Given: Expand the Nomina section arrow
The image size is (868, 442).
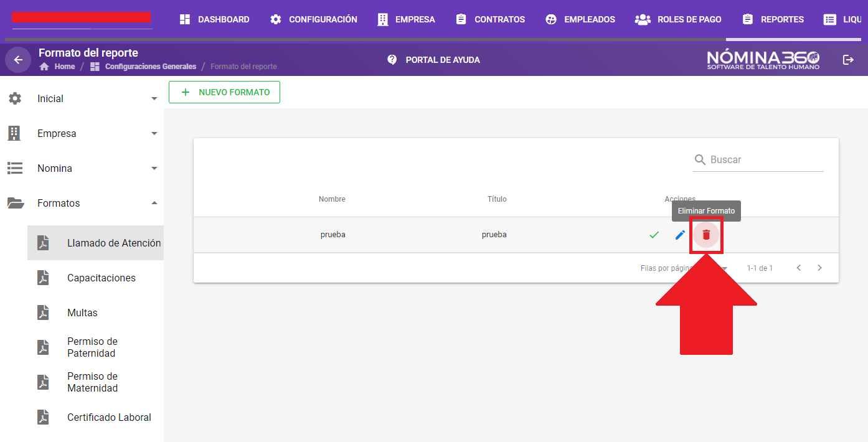Looking at the screenshot, I should coord(154,168).
